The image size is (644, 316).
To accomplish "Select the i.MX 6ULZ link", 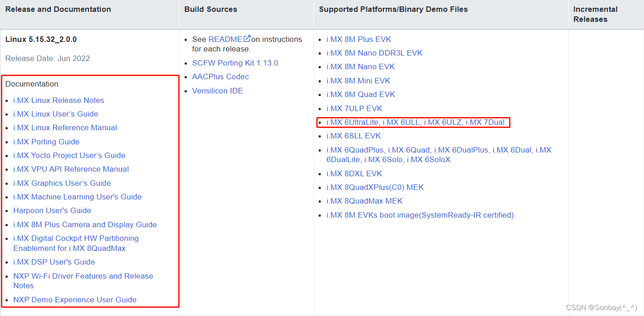I will coord(443,122).
